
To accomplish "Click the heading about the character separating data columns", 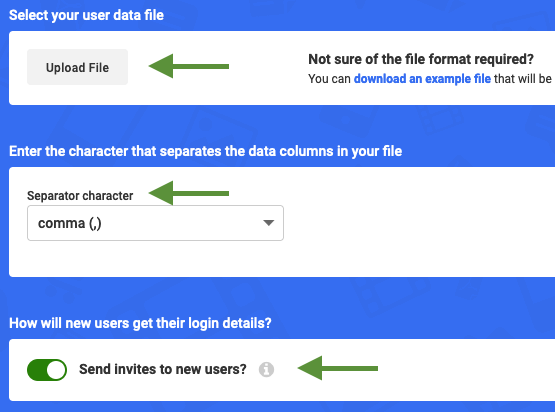I will coord(205,151).
